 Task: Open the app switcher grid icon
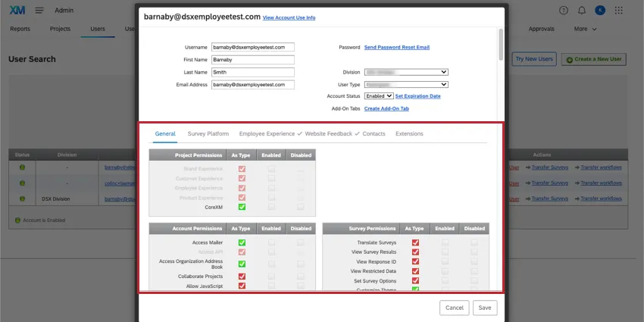(x=619, y=11)
